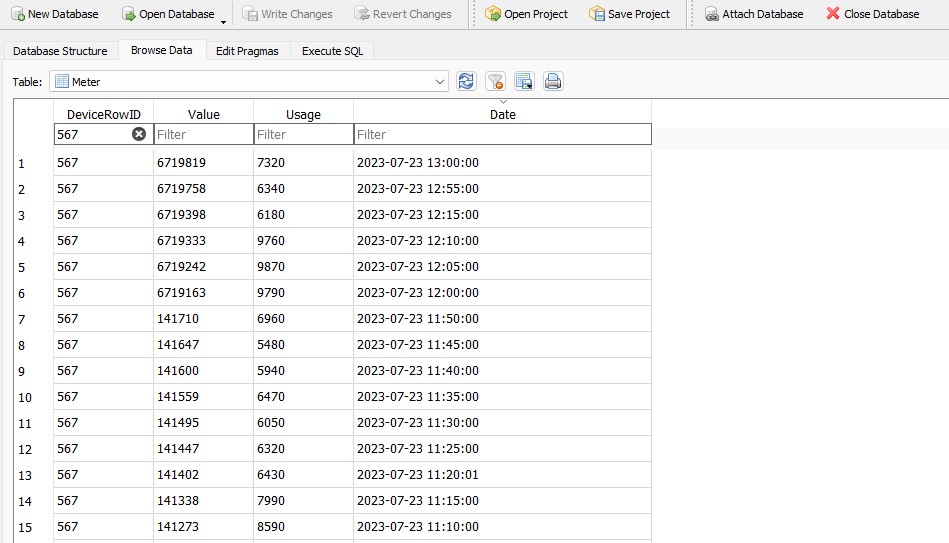Click the Value column filter field
949x543 pixels.
tap(203, 134)
